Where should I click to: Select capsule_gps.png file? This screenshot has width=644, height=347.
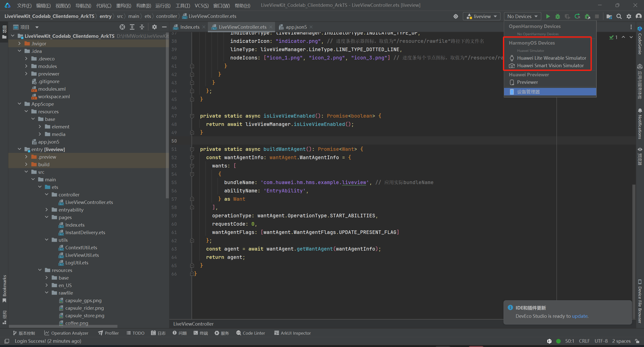click(x=83, y=300)
